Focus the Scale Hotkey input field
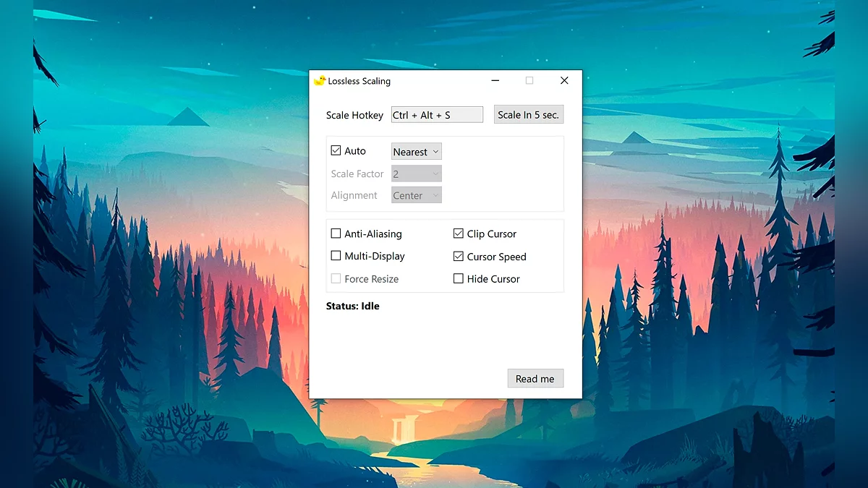 pyautogui.click(x=437, y=114)
